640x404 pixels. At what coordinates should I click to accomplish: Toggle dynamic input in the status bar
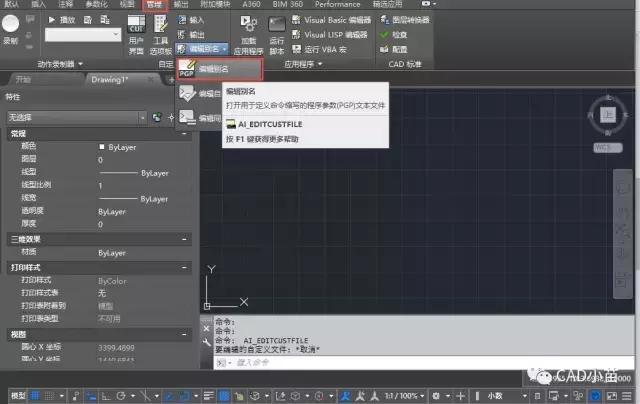[x=91, y=396]
